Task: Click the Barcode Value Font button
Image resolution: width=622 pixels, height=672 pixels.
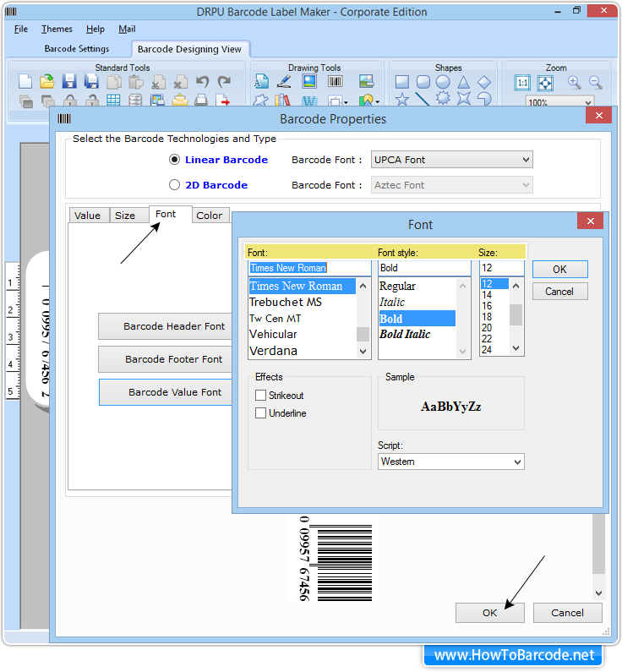Action: click(166, 392)
